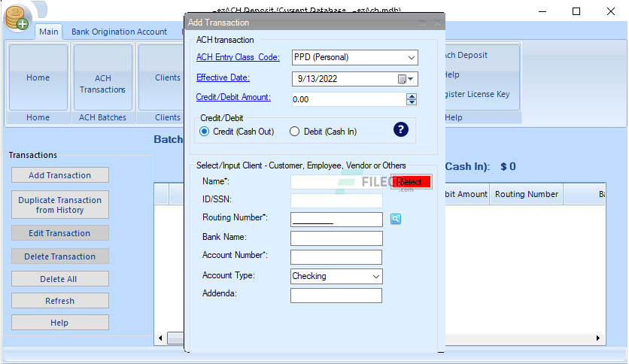Screen dimensions: 629x364
Task: Click the Edit Transaction button
Action: pos(59,233)
